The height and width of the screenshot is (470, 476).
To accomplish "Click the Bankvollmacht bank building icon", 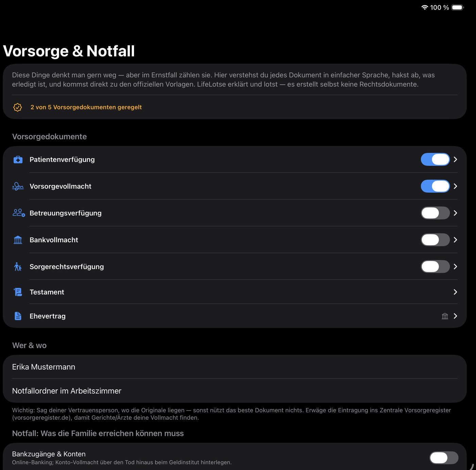I will 18,240.
